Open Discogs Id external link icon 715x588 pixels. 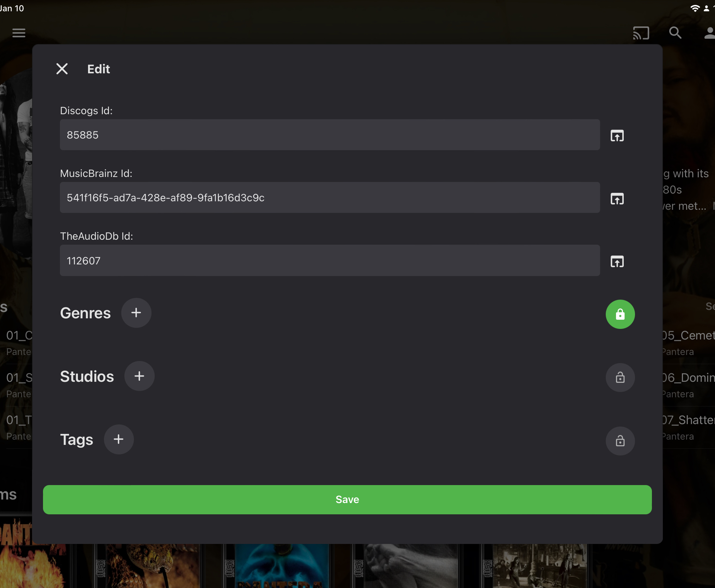point(617,136)
